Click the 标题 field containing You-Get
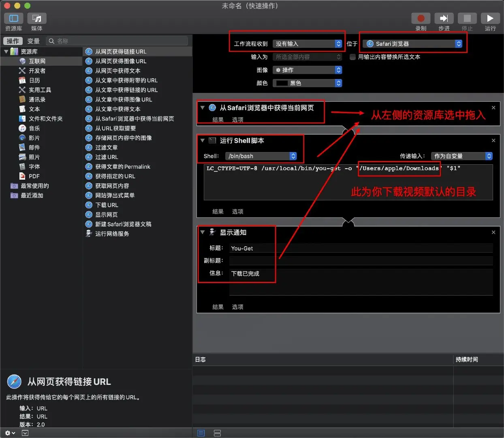 click(361, 248)
